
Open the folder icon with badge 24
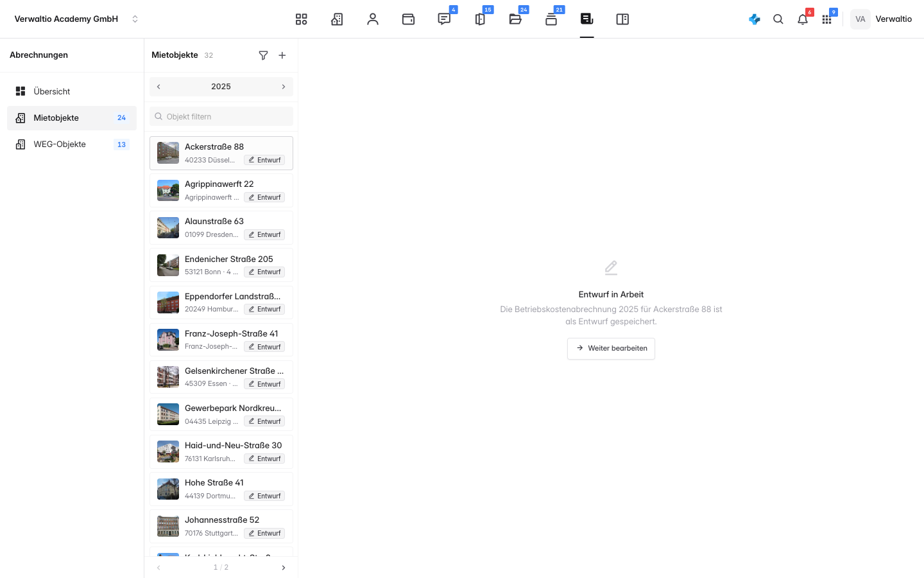515,19
